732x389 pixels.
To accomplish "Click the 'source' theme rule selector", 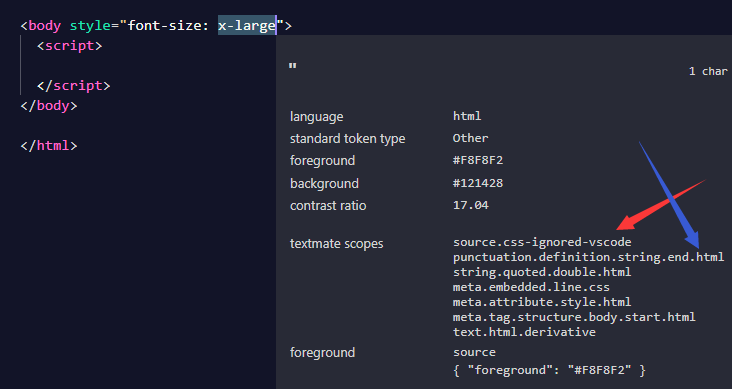I will click(474, 352).
